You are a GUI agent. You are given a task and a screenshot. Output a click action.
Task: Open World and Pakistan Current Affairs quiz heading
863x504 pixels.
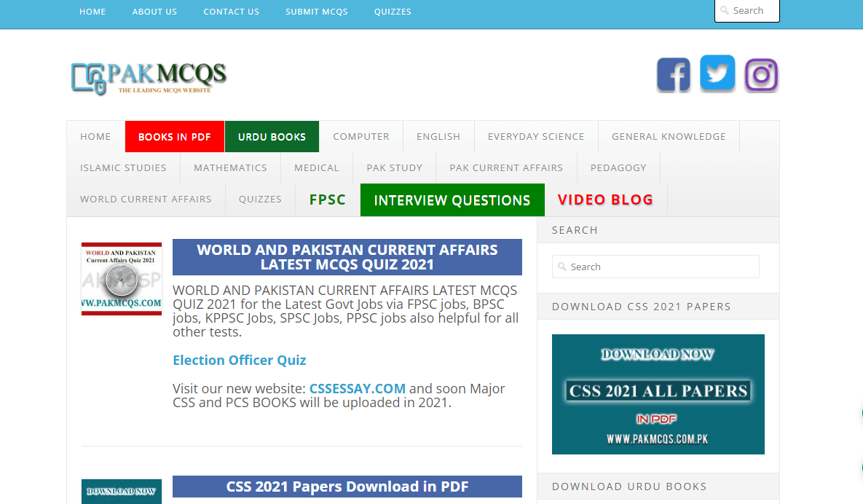point(347,257)
